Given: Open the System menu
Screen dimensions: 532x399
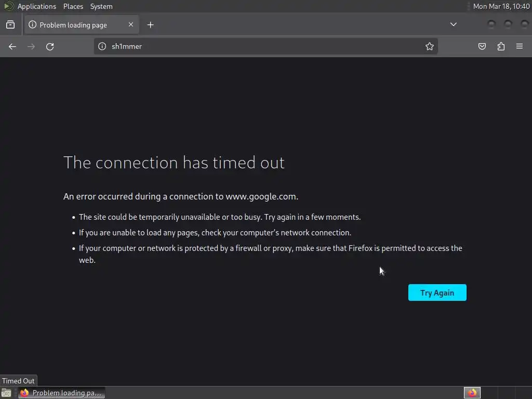Looking at the screenshot, I should (x=101, y=6).
